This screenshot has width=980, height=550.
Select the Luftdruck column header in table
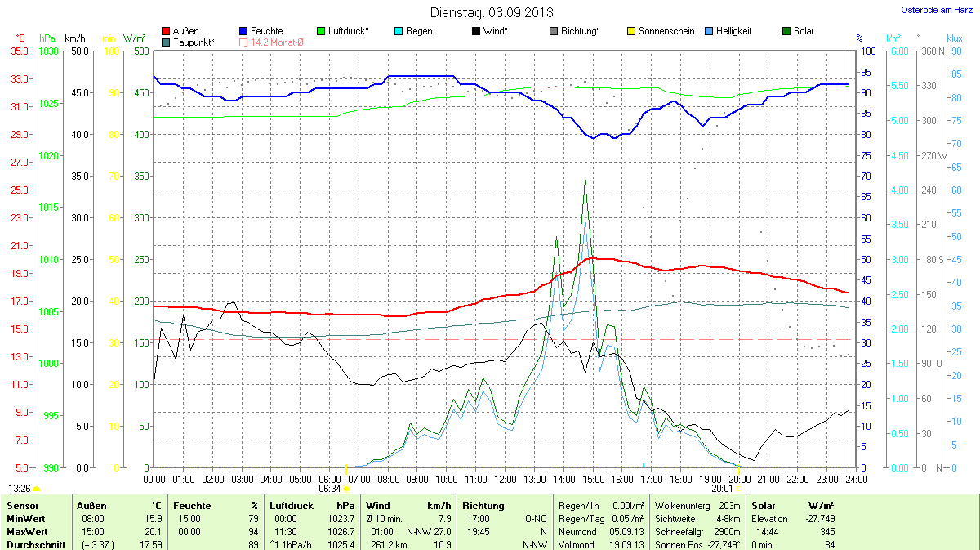(x=290, y=506)
